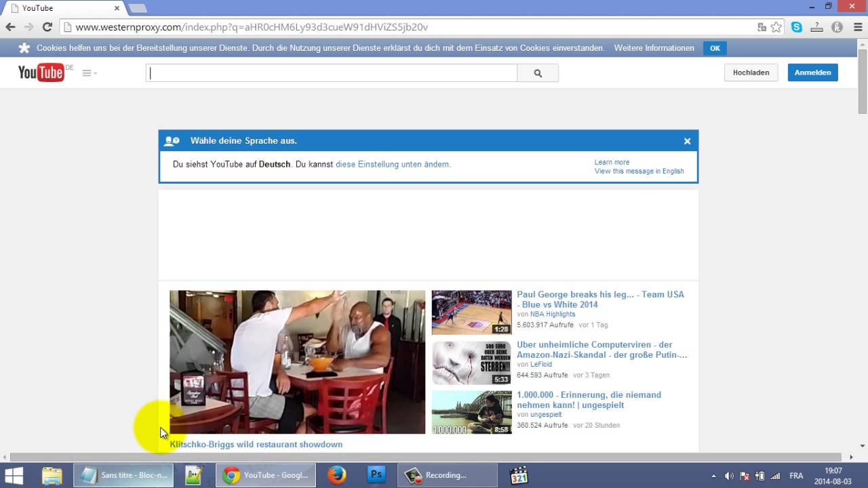Reload the current page
The width and height of the screenshot is (868, 488).
pyautogui.click(x=47, y=27)
